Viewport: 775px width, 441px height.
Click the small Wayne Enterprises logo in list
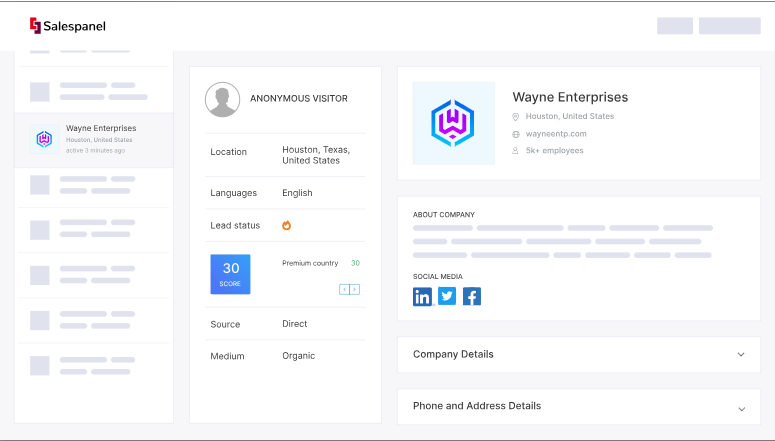click(x=44, y=139)
